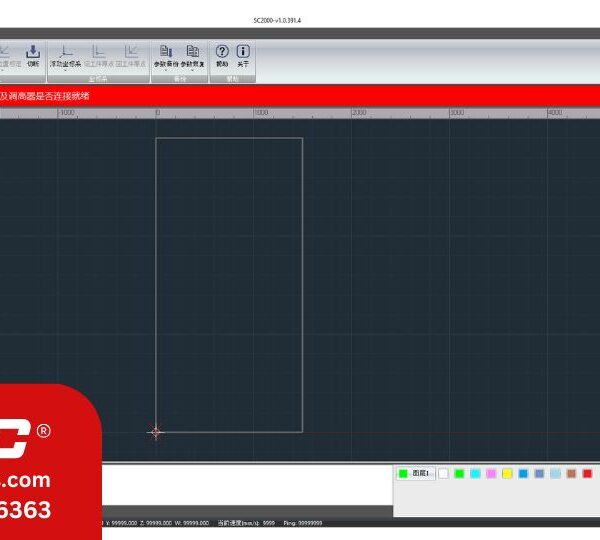The width and height of the screenshot is (600, 540).
Task: Pick the green swatch right of white
Action: [x=459, y=473]
